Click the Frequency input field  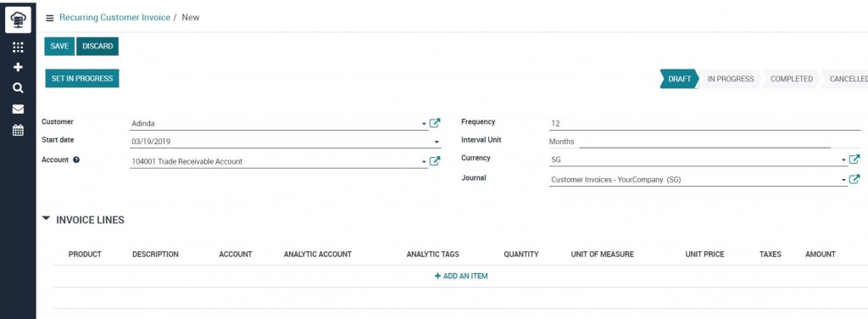704,124
